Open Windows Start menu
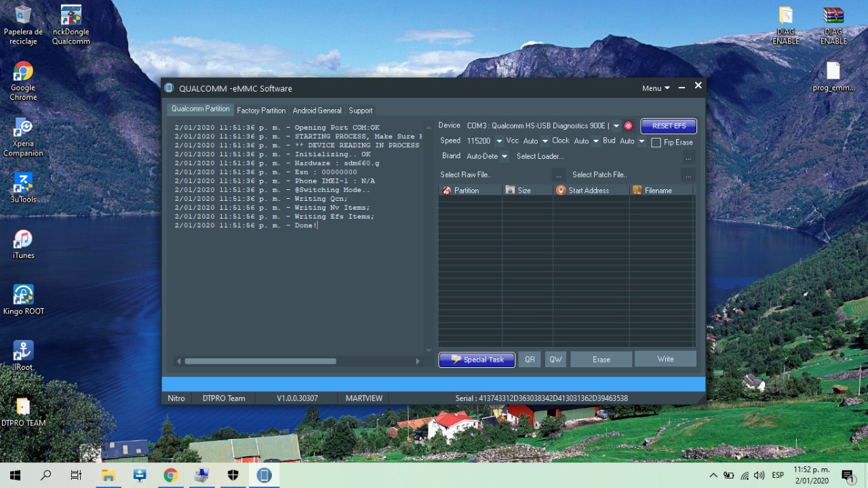 pos(15,475)
